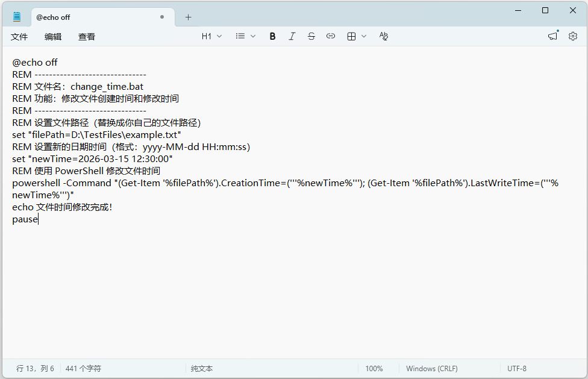
Task: Expand the table insert dropdown
Action: pyautogui.click(x=357, y=36)
